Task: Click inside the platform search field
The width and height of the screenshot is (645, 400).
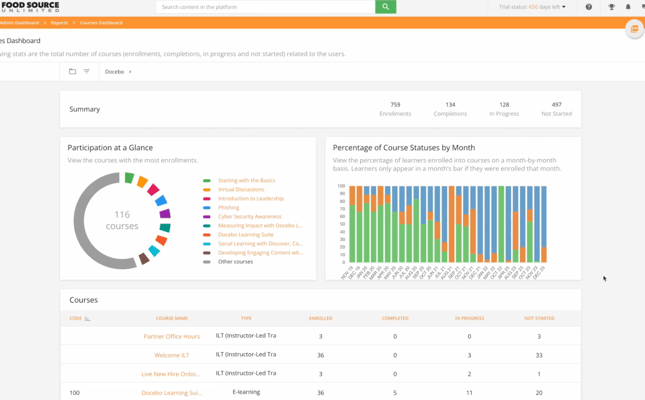Action: coord(266,7)
